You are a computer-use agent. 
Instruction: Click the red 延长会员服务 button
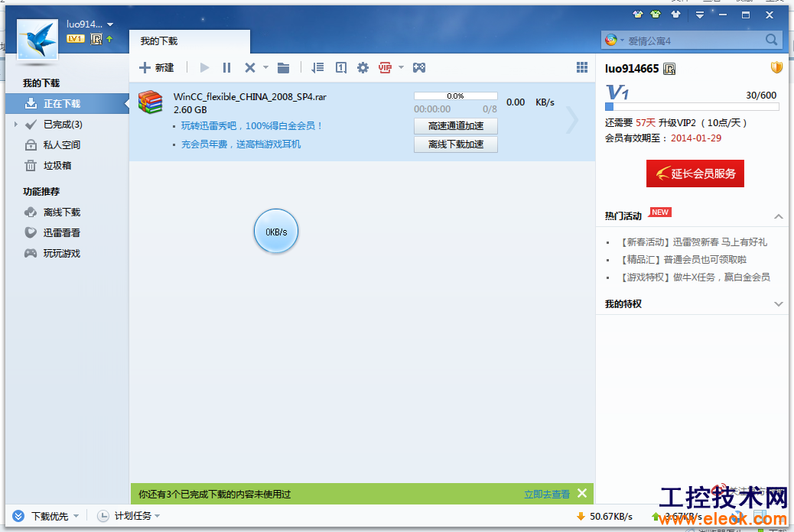tap(695, 174)
